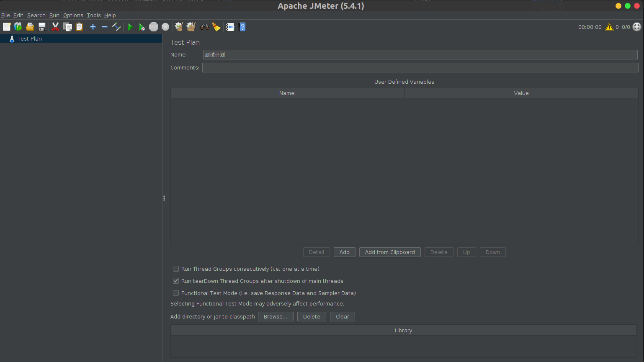Click the Paste clipboard icon

click(79, 27)
